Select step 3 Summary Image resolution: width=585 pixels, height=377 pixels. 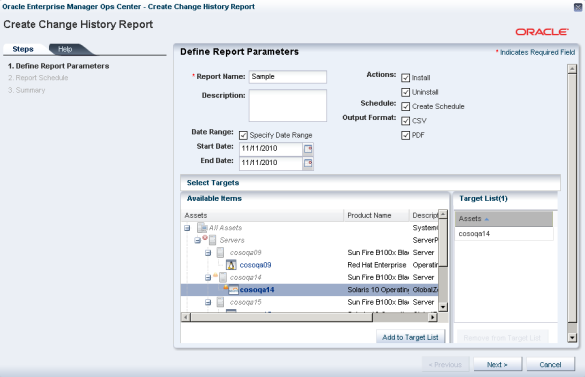coord(26,90)
